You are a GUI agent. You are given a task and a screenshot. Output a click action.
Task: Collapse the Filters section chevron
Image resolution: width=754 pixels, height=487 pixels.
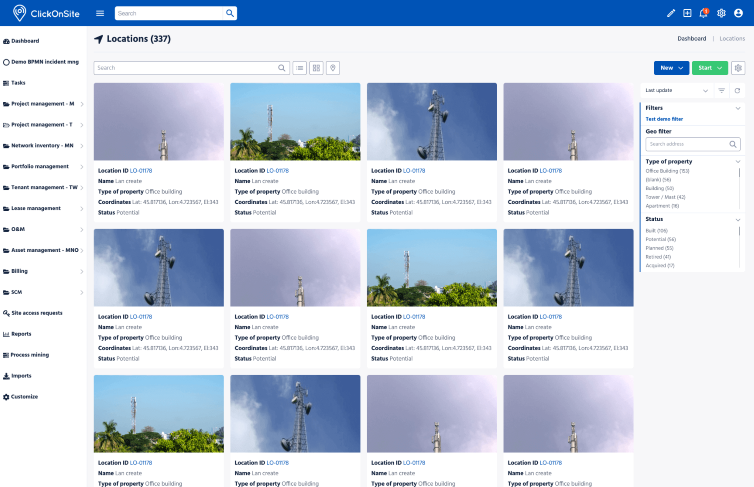pos(738,108)
